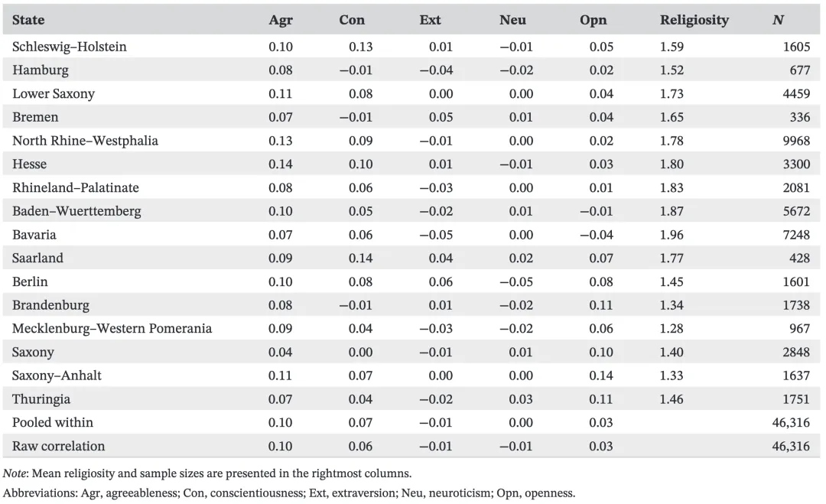Image resolution: width=826 pixels, height=504 pixels.
Task: Select the Neu column header
Action: [512, 20]
